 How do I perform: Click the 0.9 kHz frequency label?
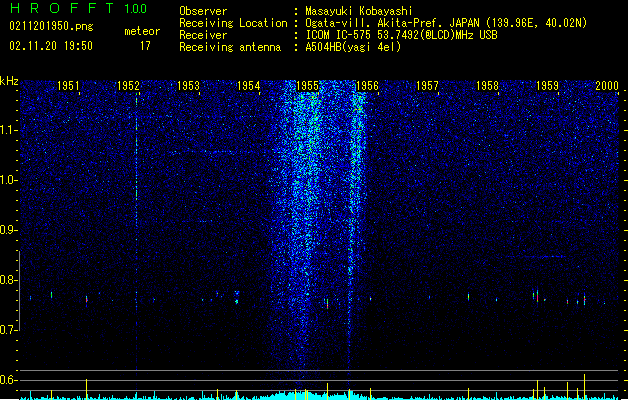point(9,230)
